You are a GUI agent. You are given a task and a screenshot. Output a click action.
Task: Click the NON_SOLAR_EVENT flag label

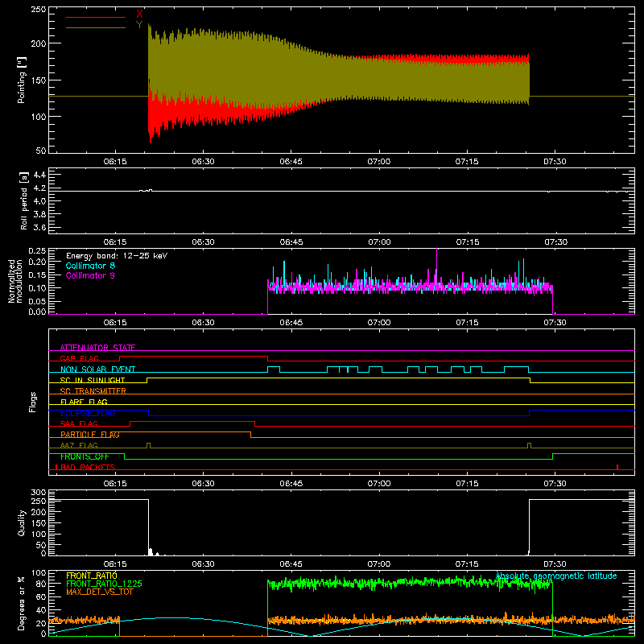tap(97, 369)
